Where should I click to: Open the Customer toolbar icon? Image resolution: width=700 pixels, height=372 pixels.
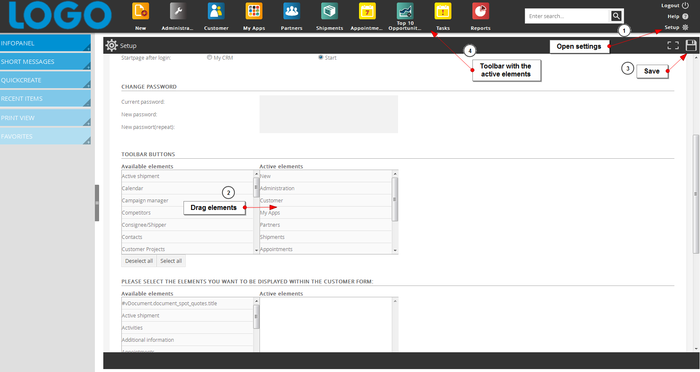pos(216,12)
